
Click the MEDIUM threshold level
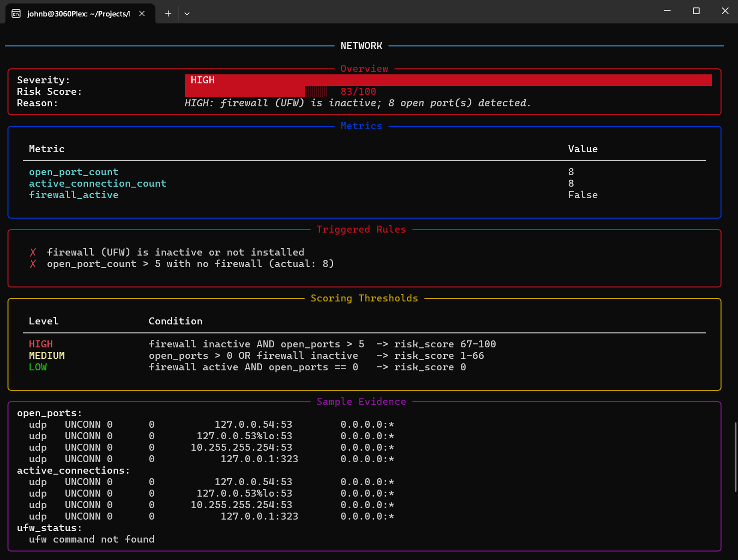pyautogui.click(x=46, y=356)
